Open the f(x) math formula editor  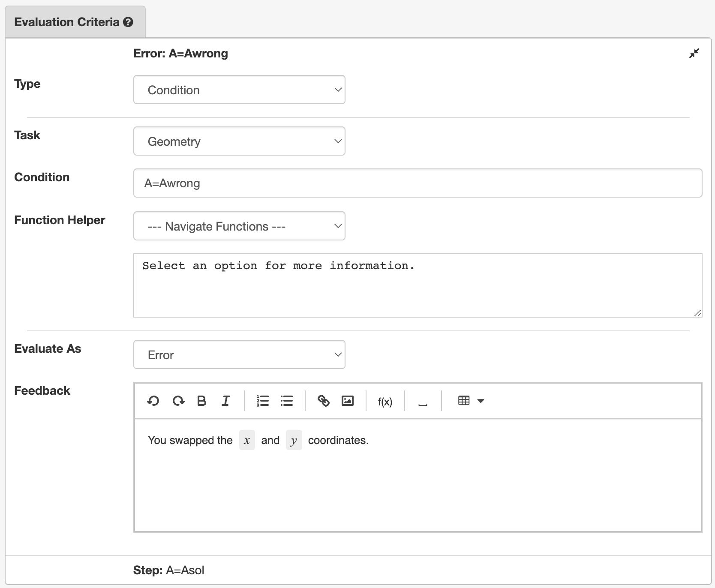click(385, 402)
